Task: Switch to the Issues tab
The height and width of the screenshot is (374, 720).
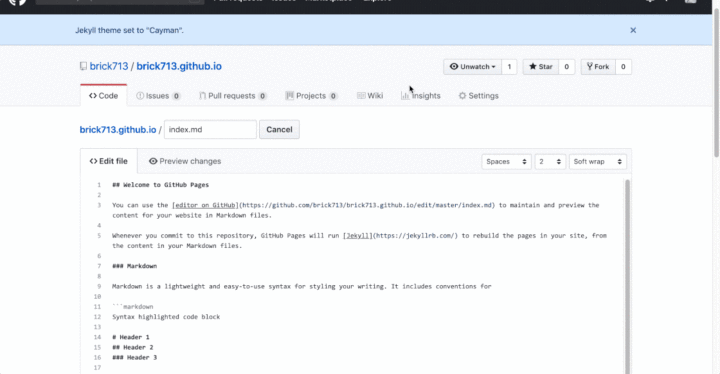Action: click(x=158, y=96)
